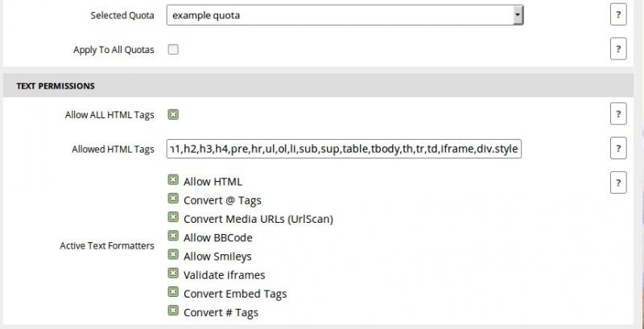Open help for Allowed HTML Tags
This screenshot has width=644, height=329.
[x=618, y=149]
